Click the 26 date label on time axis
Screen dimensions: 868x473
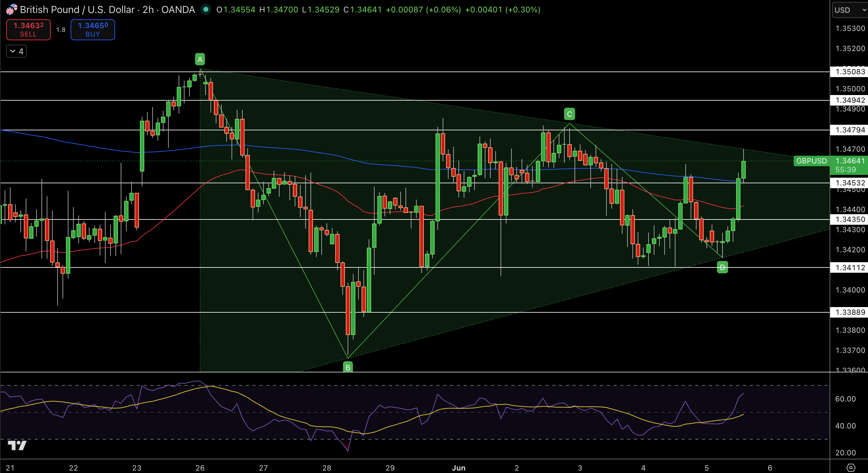pyautogui.click(x=200, y=468)
